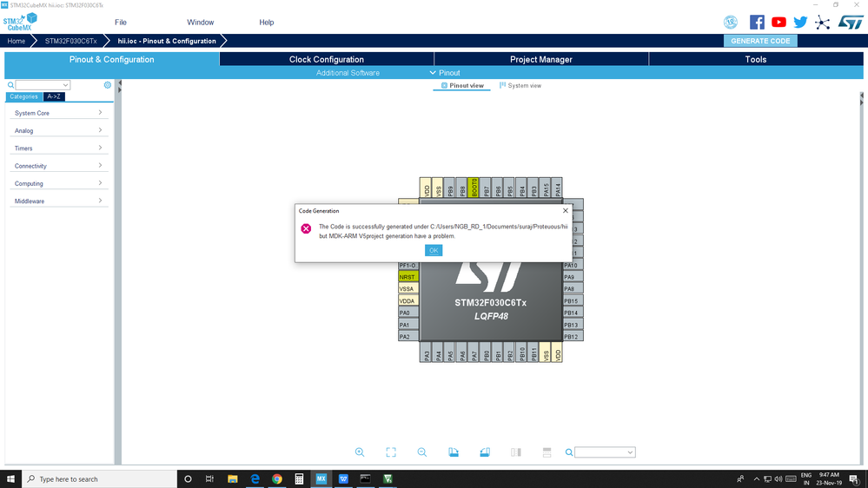868x488 pixels.
Task: Switch to Tools tab
Action: click(x=756, y=59)
